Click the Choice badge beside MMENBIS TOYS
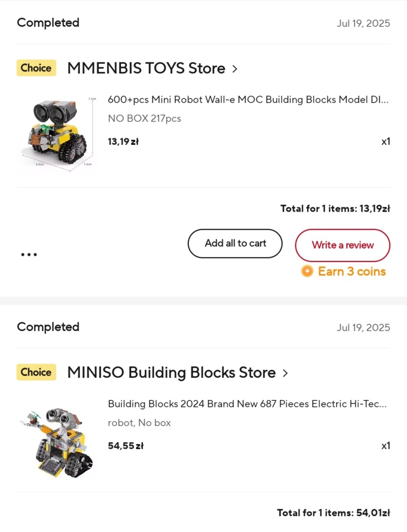 (x=36, y=68)
